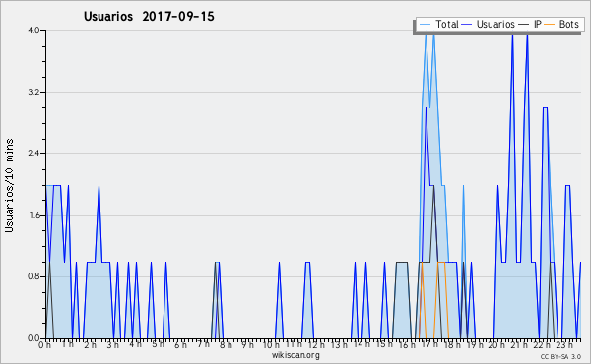
Task: Click the '19 h' x-axis label
Action: point(475,345)
